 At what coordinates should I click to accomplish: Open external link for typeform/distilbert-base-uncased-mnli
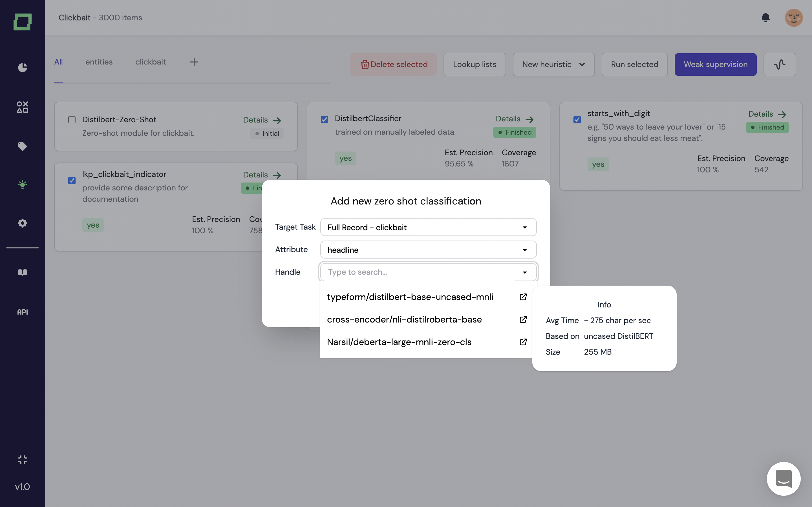[x=523, y=297]
